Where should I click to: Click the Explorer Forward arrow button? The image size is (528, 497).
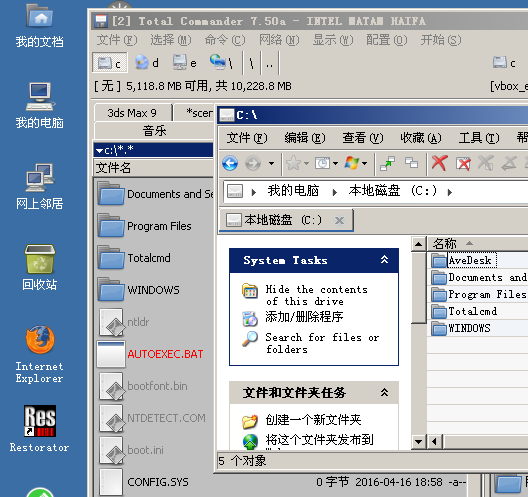(253, 164)
